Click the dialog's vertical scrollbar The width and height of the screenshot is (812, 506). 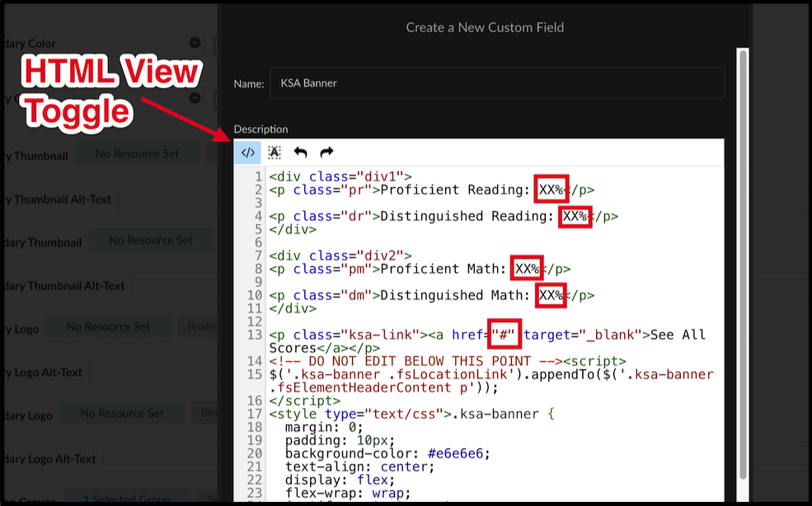tap(743, 265)
